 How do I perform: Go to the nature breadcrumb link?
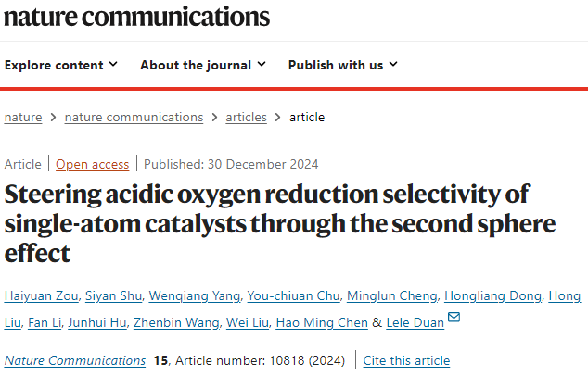pyautogui.click(x=23, y=118)
